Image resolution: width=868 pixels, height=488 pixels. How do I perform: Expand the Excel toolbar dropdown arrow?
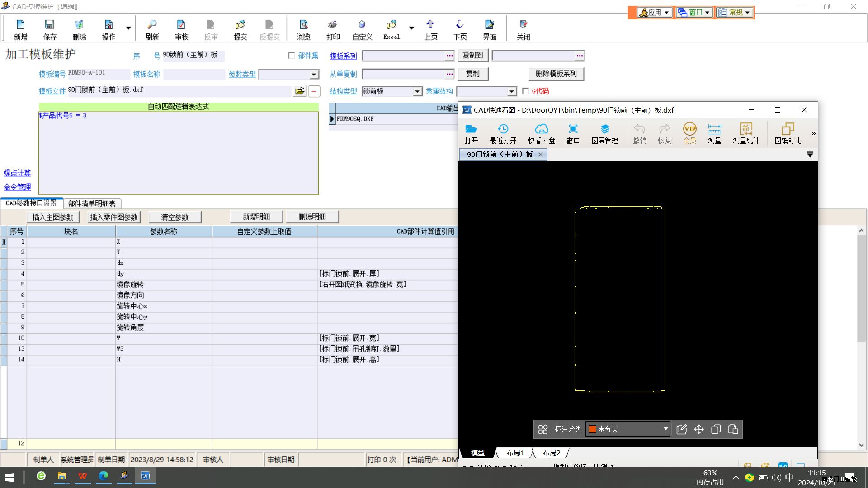click(x=411, y=28)
